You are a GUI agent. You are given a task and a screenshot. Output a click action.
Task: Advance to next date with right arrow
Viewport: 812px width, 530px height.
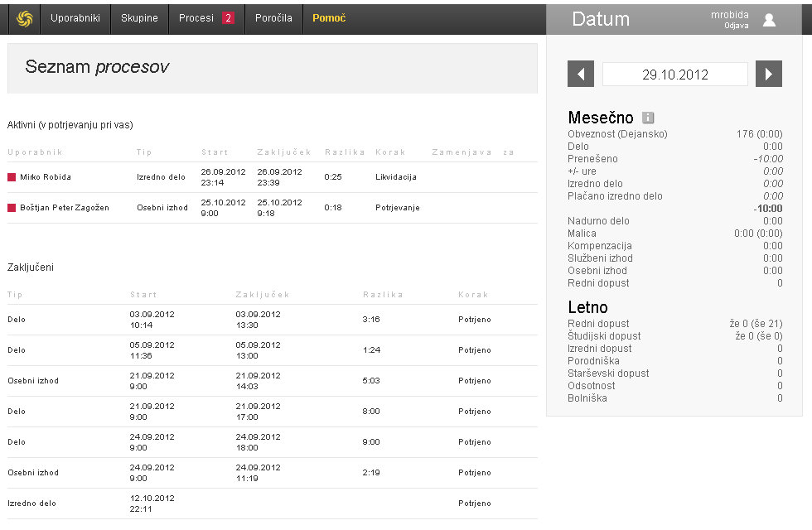769,74
